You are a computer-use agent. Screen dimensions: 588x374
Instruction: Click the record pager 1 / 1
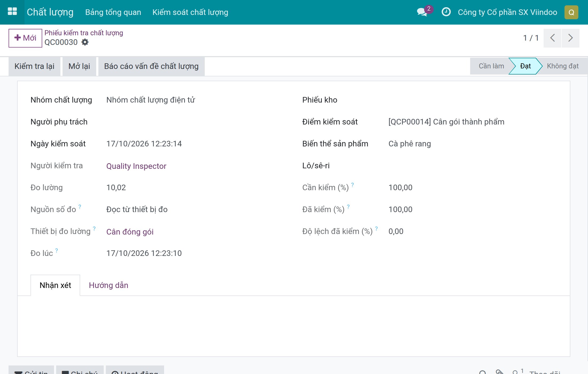(531, 38)
